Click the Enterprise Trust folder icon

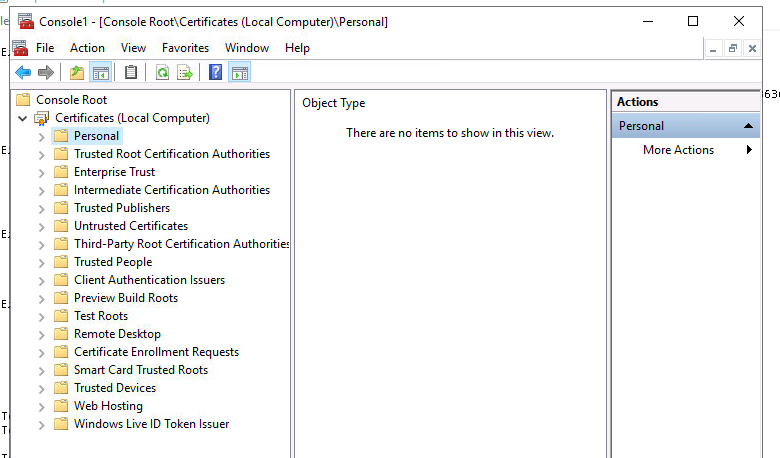(61, 172)
